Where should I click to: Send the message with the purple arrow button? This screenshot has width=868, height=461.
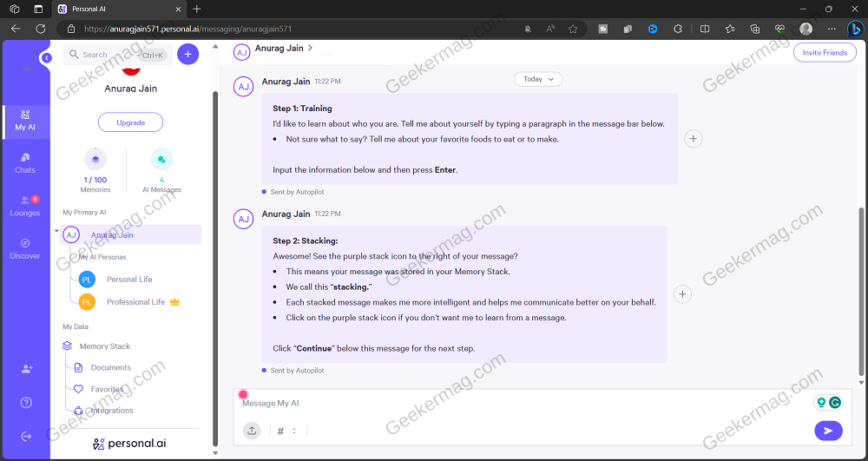829,431
